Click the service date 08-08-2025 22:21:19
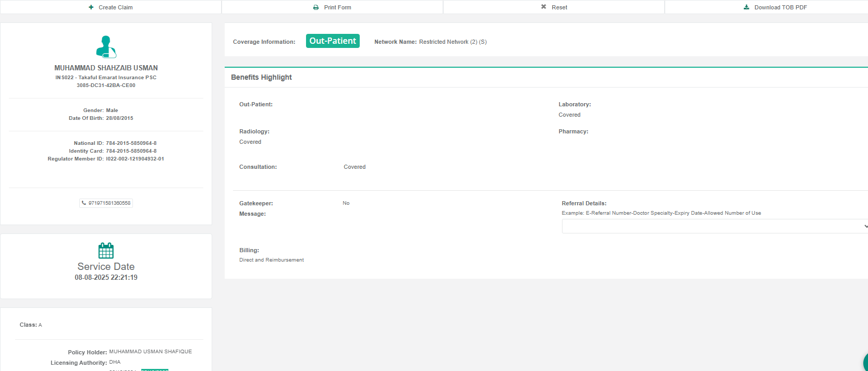Screen dimensions: 868x371 coord(106,277)
